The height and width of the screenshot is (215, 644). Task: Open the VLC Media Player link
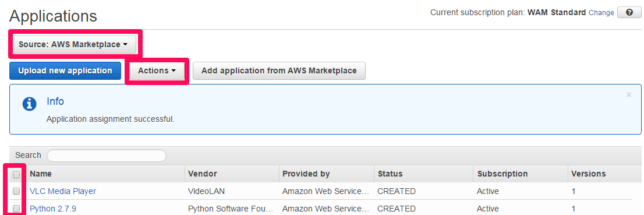click(63, 191)
